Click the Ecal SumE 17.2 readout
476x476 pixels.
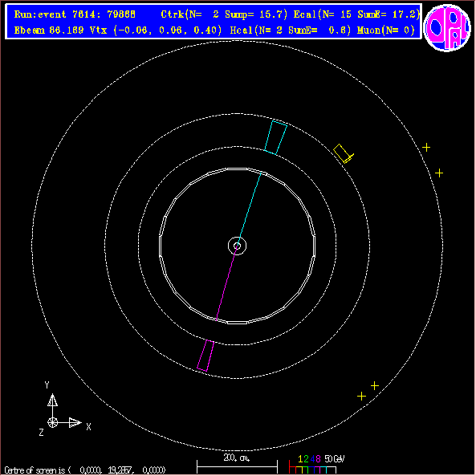tap(357, 14)
